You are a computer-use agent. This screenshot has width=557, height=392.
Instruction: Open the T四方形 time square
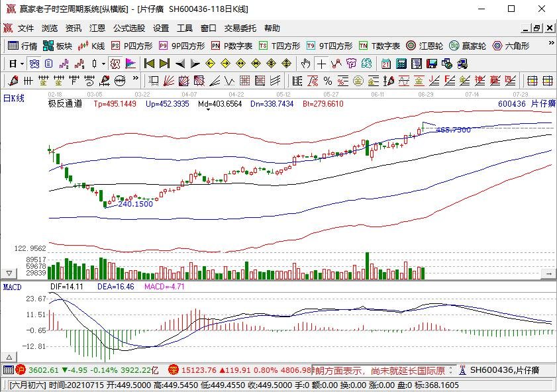[279, 46]
